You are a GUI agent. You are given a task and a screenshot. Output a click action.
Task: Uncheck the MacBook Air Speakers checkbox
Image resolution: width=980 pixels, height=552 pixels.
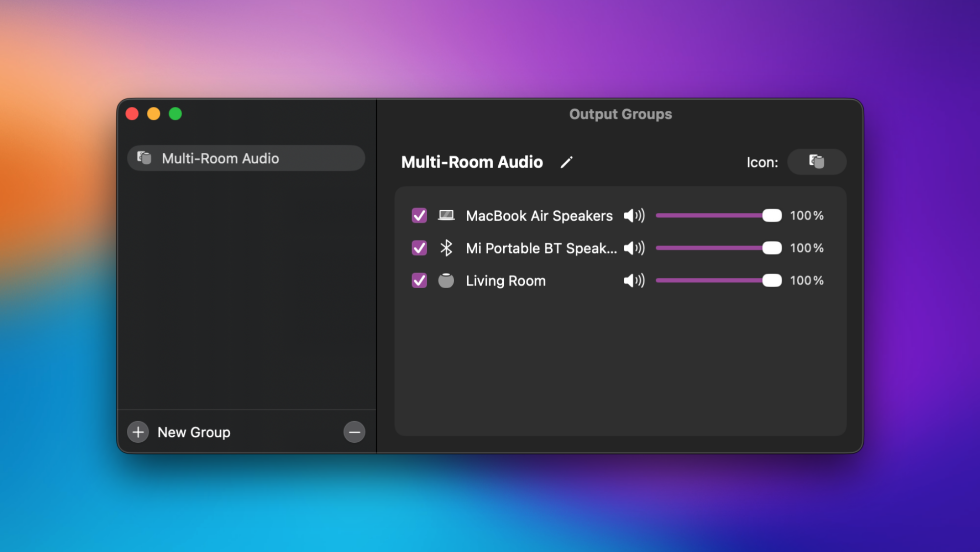pos(419,216)
